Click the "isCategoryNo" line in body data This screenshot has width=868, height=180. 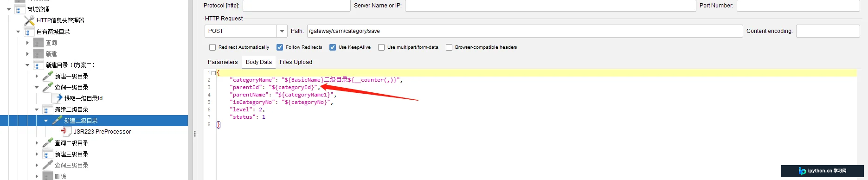[x=281, y=102]
